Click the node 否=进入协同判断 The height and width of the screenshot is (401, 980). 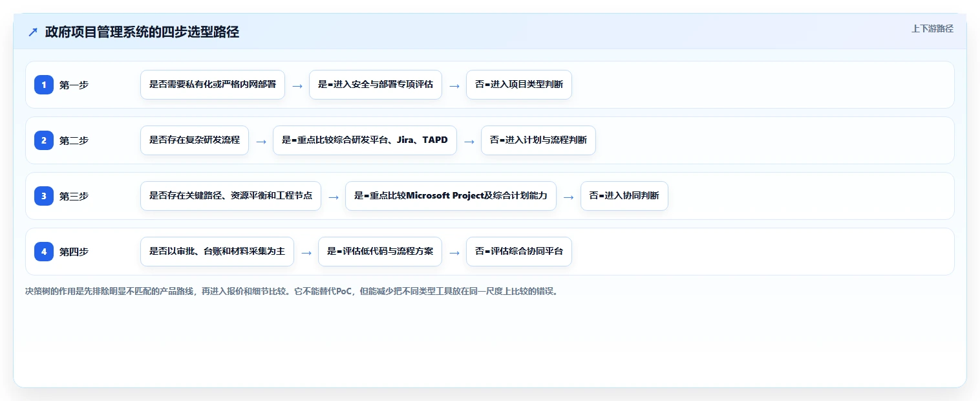624,196
